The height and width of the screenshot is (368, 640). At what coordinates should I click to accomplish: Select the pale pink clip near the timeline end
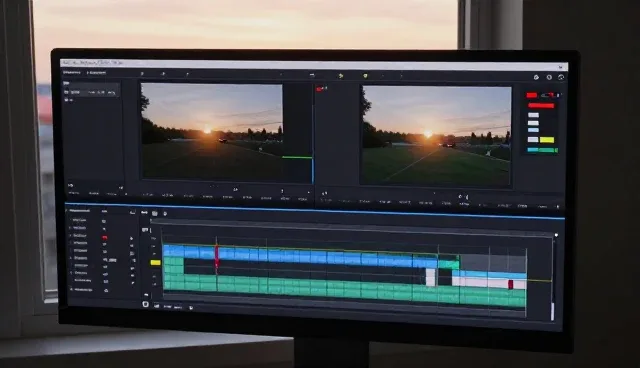(489, 283)
